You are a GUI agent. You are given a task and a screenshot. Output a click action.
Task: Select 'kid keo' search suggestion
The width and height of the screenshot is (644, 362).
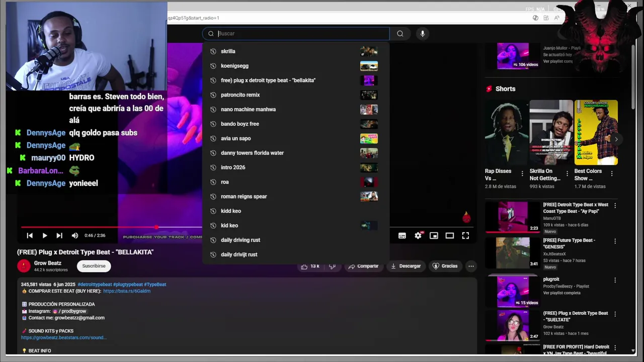click(296, 226)
